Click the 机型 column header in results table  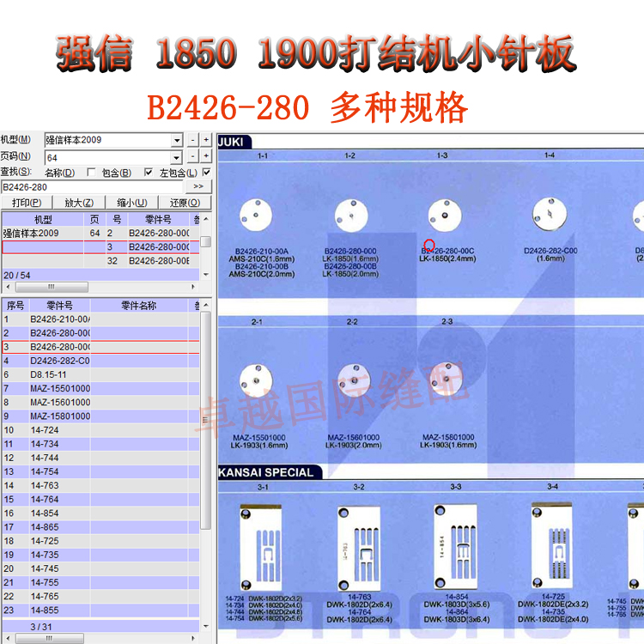click(x=43, y=219)
